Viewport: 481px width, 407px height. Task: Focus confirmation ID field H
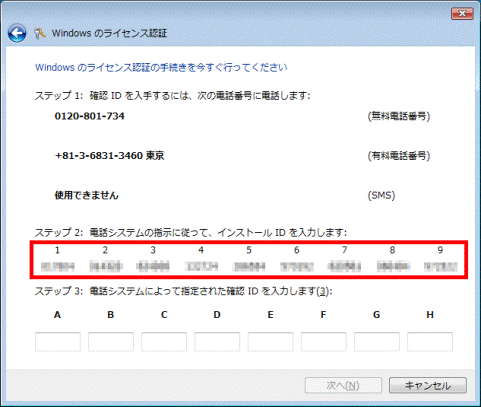coord(430,342)
